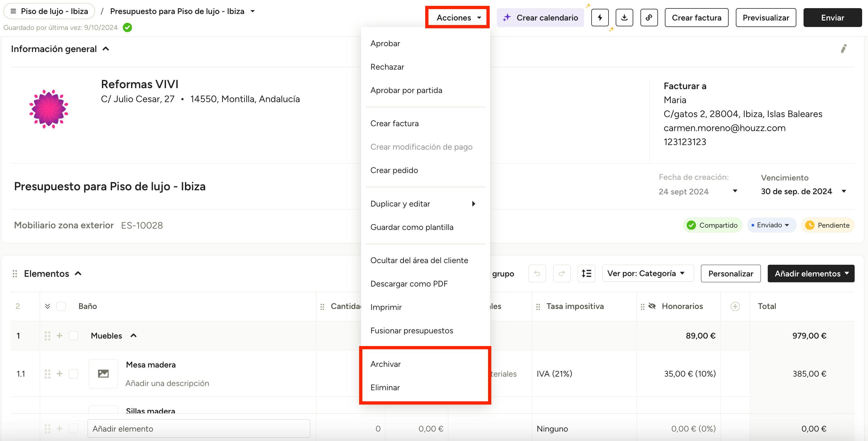
Task: Open the lightning bolt quick actions icon
Action: click(x=600, y=18)
